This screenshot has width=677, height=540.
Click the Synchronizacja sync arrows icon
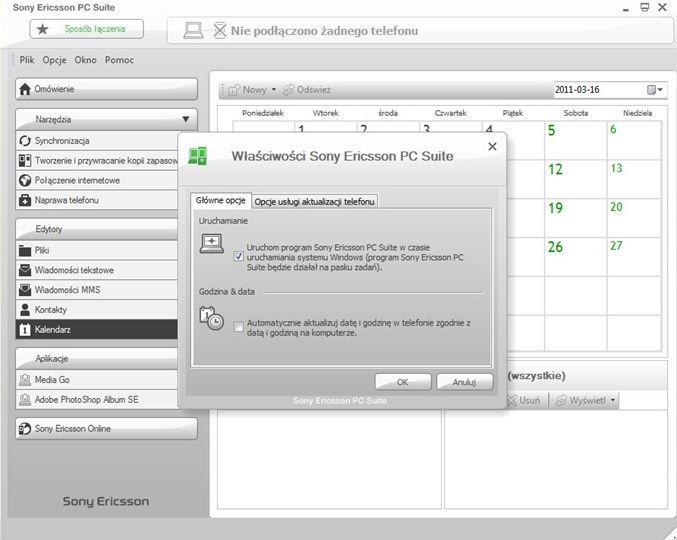click(25, 141)
